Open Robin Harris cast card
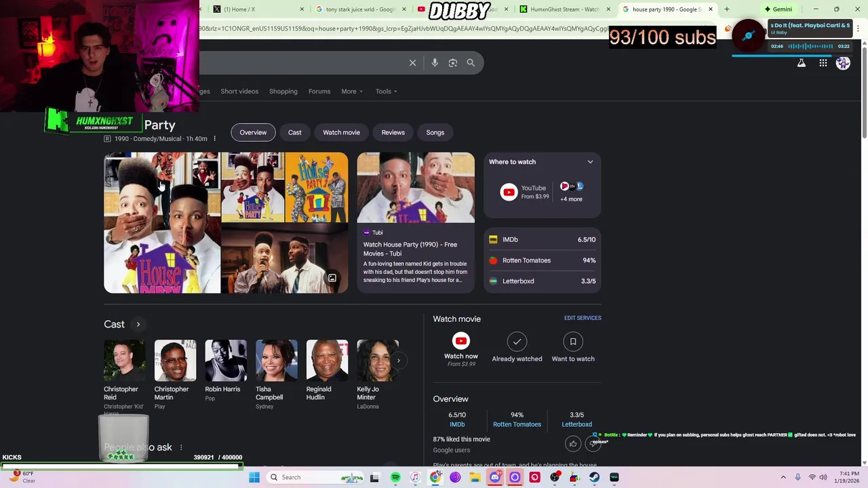Viewport: 868px width, 488px height. [x=226, y=371]
